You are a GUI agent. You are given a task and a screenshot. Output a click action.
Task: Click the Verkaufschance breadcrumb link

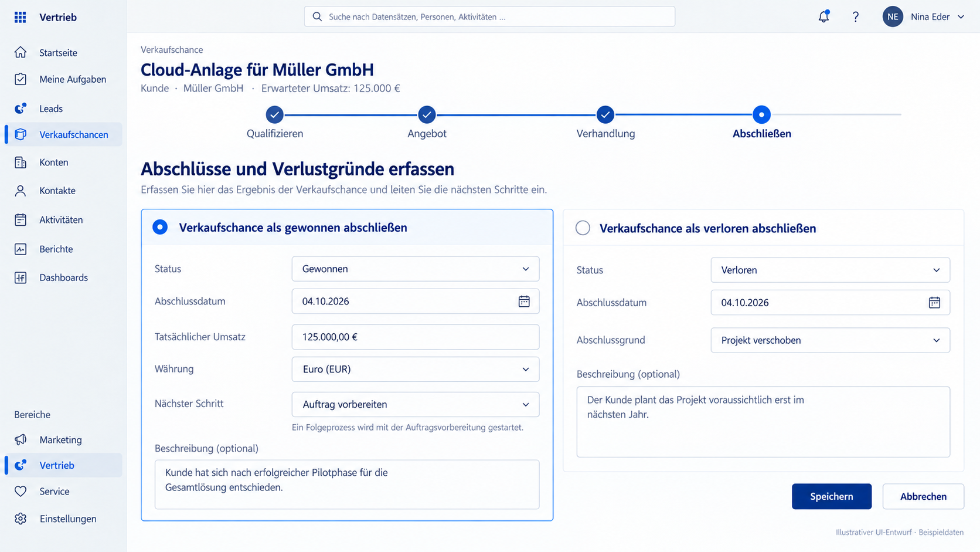172,50
